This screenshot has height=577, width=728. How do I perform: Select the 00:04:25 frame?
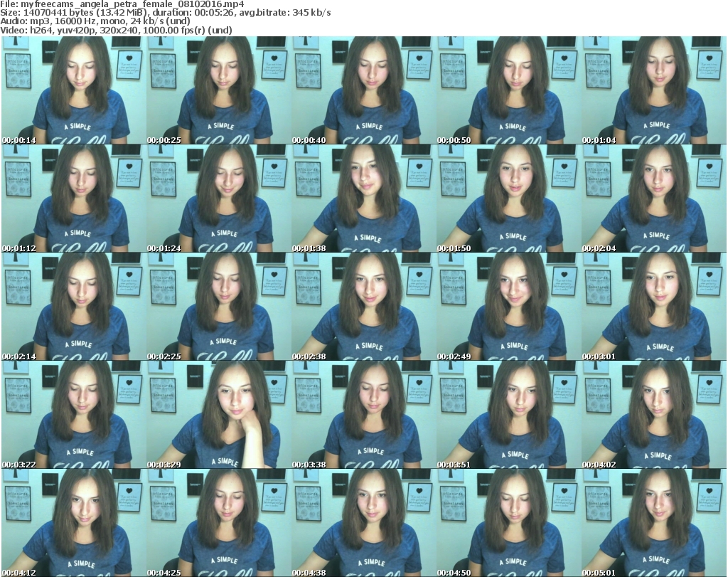coord(219,523)
